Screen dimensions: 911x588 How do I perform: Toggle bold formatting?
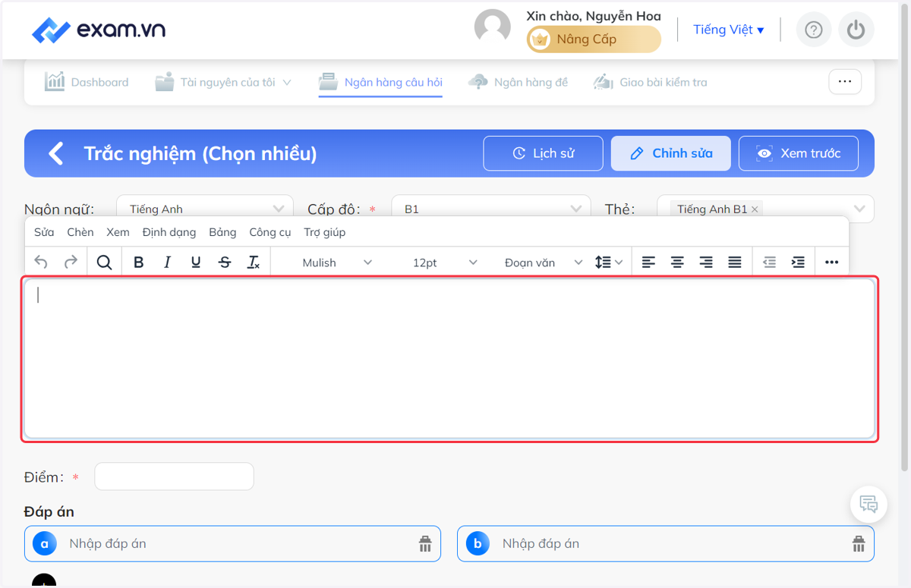click(x=138, y=263)
